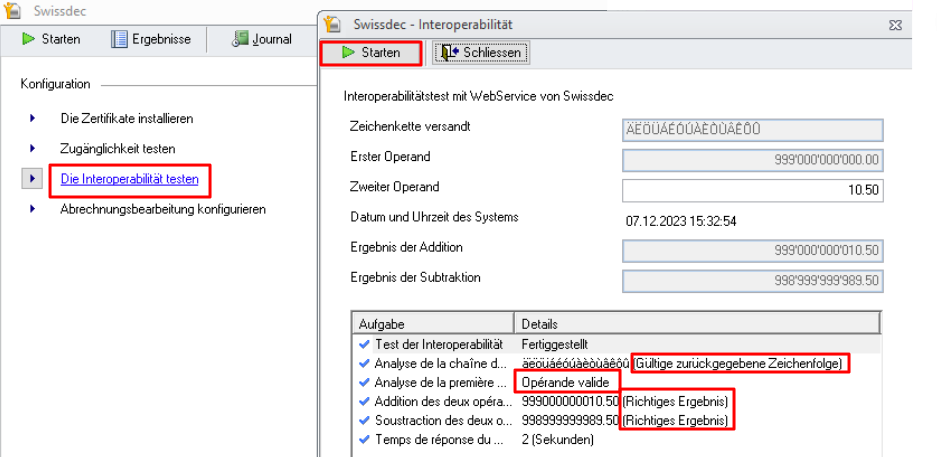This screenshot has width=937, height=457.
Task: Click the checkmark beside Analyse de la chaîne
Action: [364, 363]
